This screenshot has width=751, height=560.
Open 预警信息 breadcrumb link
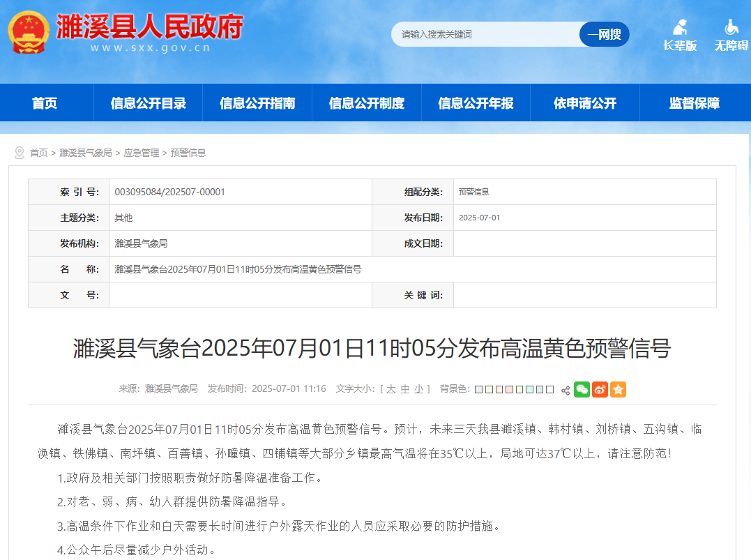coord(188,153)
